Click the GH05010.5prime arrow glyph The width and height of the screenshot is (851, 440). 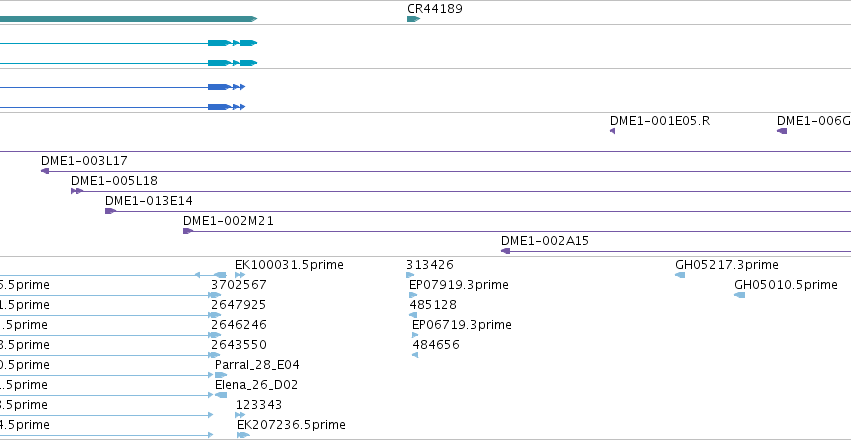(x=740, y=295)
